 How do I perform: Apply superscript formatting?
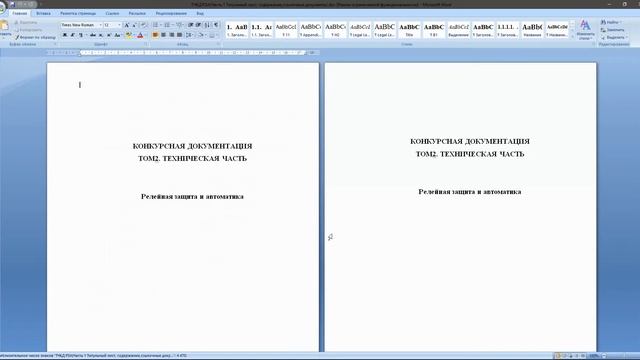pos(109,35)
